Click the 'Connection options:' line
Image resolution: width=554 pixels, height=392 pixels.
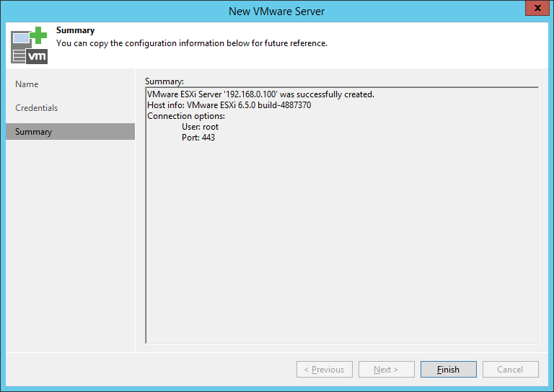click(186, 116)
